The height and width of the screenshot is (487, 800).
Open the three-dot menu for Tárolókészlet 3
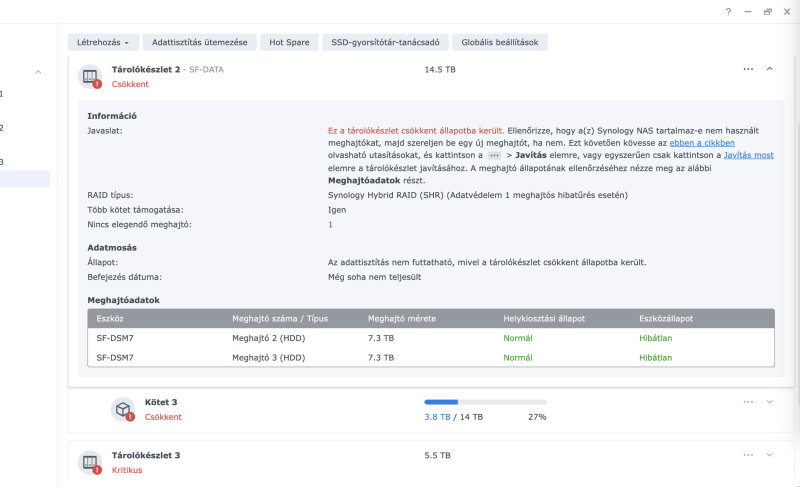pyautogui.click(x=748, y=455)
